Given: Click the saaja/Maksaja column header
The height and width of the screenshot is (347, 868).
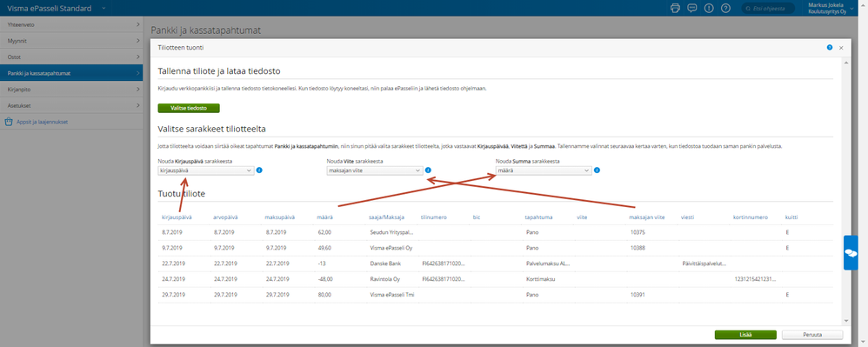Looking at the screenshot, I should point(387,217).
